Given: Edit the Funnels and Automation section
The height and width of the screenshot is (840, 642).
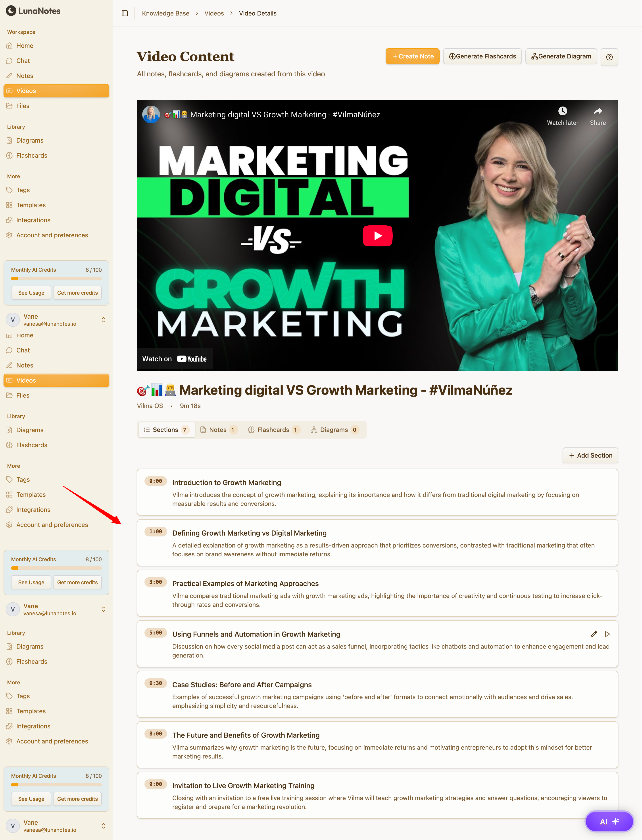Looking at the screenshot, I should click(594, 634).
